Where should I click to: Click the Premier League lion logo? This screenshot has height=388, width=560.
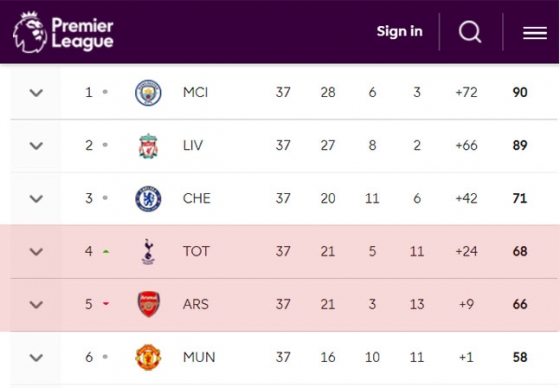30,32
